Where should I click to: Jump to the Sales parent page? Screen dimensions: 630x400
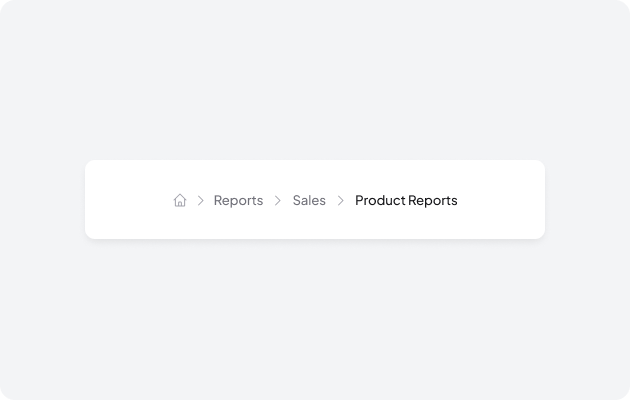click(x=309, y=200)
